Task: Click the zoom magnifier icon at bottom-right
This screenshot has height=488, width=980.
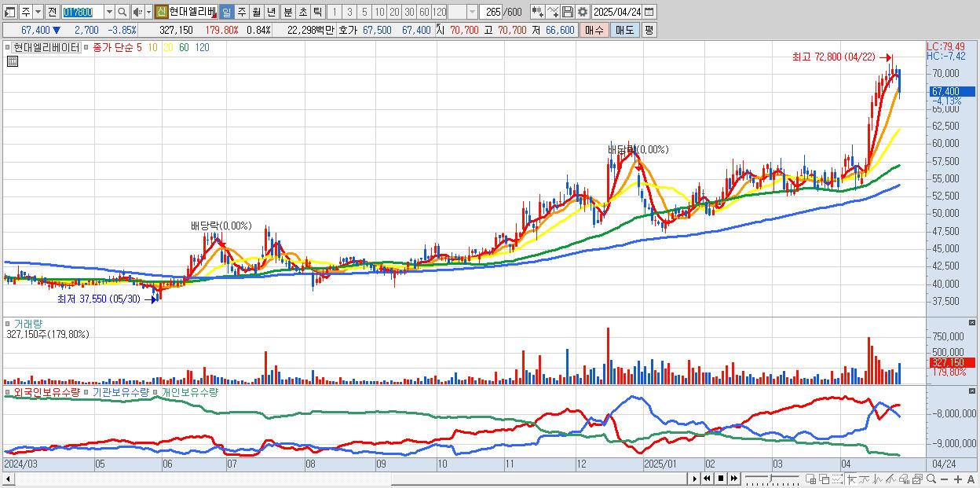Action: click(x=931, y=479)
